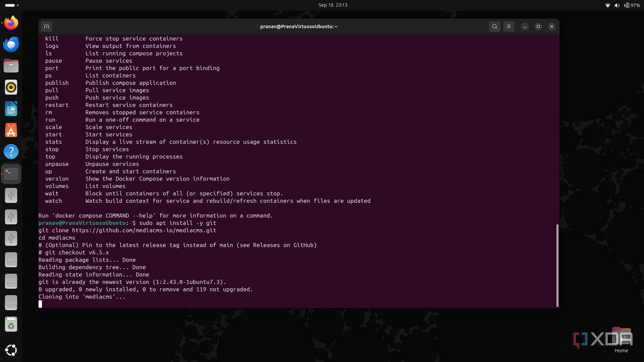Open a new terminal tab button
The width and height of the screenshot is (644, 362).
[x=46, y=26]
